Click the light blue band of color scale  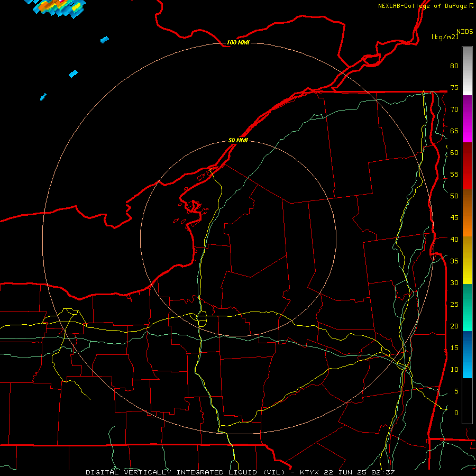tap(467, 354)
